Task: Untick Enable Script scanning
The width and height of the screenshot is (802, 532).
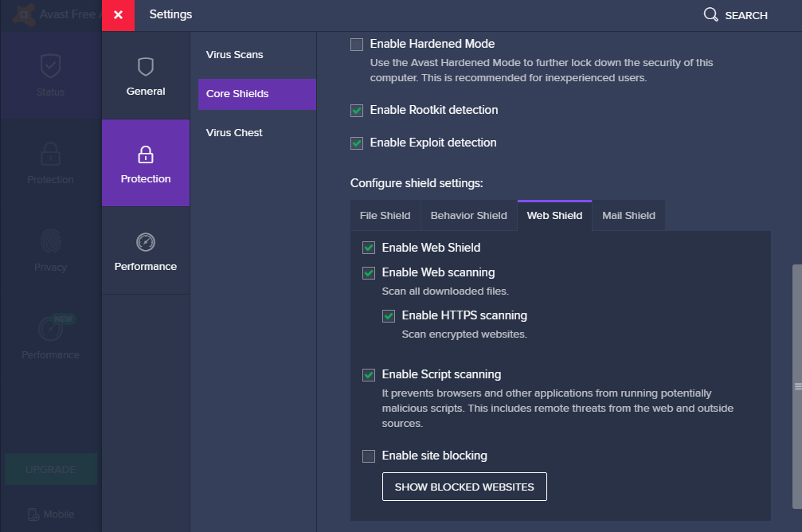Action: click(x=369, y=375)
